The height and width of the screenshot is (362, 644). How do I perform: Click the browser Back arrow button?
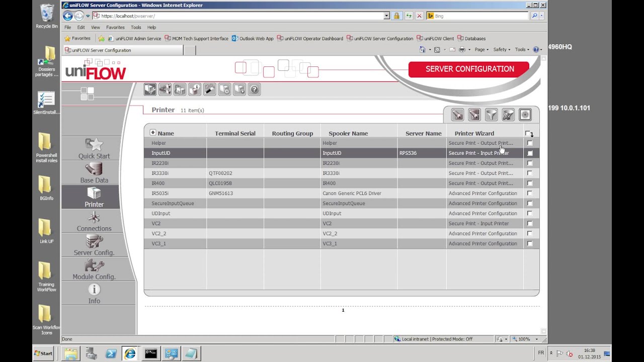68,16
